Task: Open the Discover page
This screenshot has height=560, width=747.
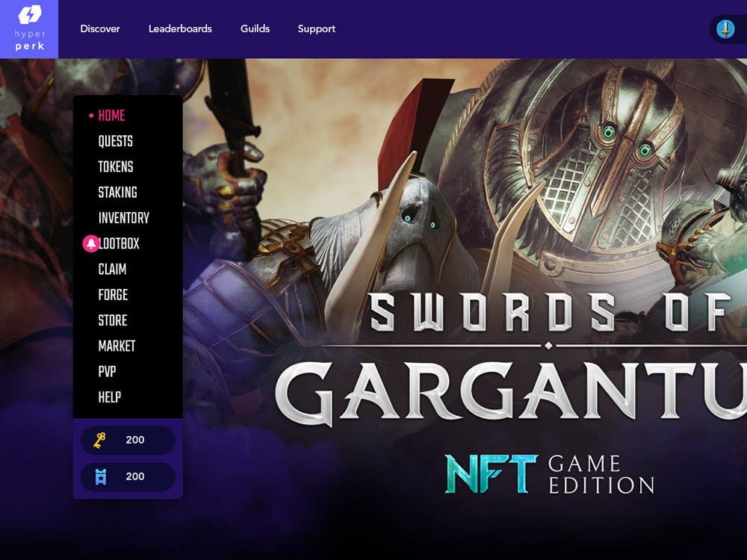Action: coord(100,28)
